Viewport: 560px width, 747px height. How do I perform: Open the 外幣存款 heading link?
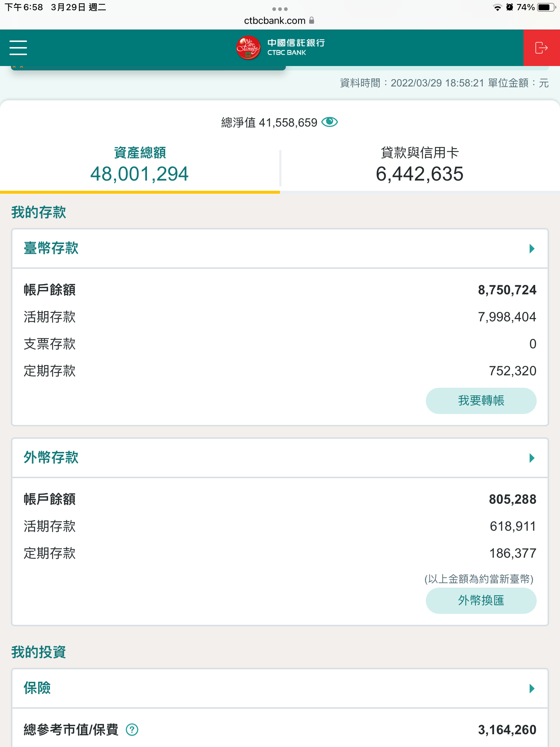coord(51,458)
